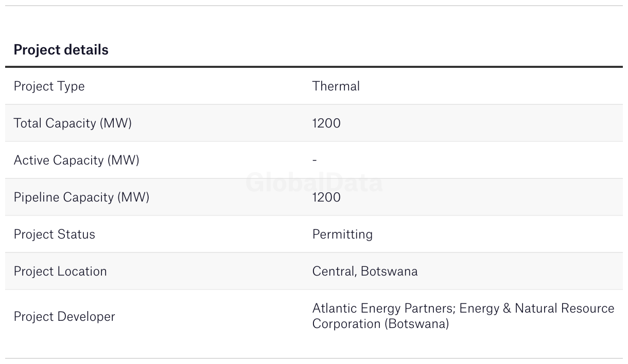Image resolution: width=628 pixels, height=364 pixels.
Task: Click the Thermal value
Action: (x=336, y=86)
